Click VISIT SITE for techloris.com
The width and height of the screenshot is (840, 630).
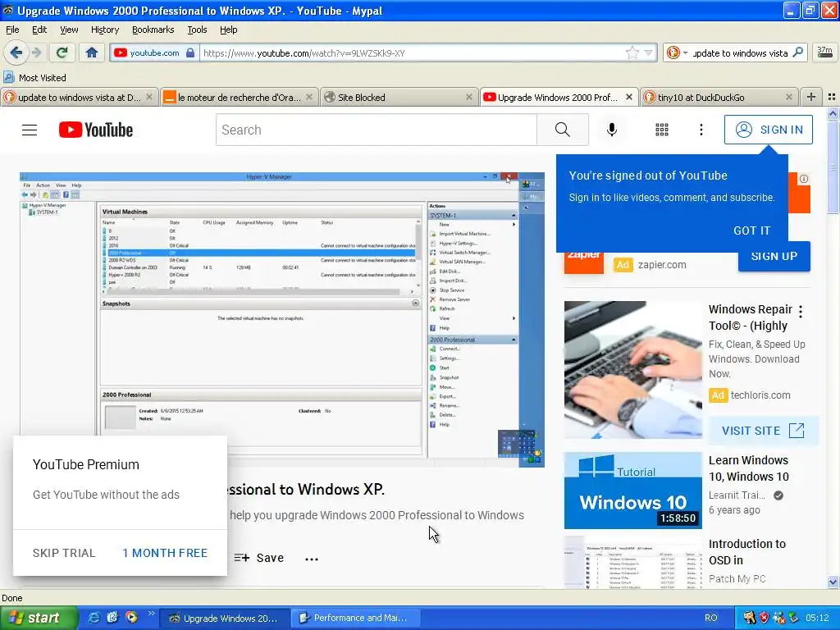coord(764,431)
